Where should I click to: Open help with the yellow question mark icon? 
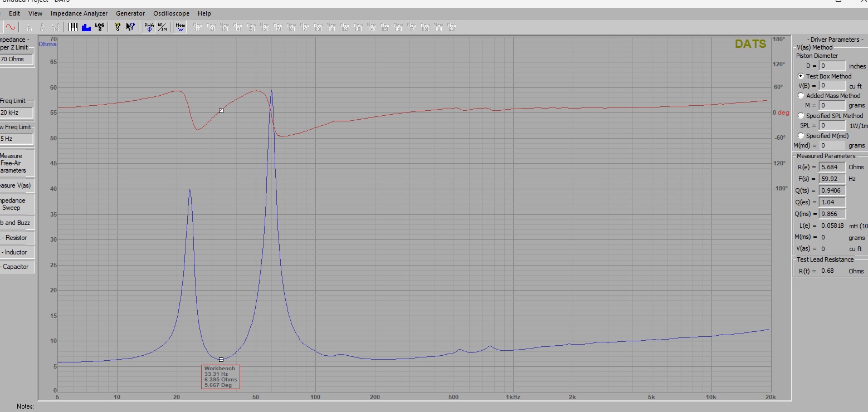118,26
